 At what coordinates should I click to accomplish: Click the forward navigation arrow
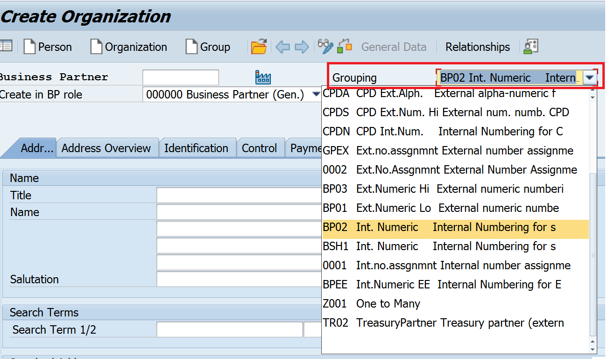coord(301,47)
